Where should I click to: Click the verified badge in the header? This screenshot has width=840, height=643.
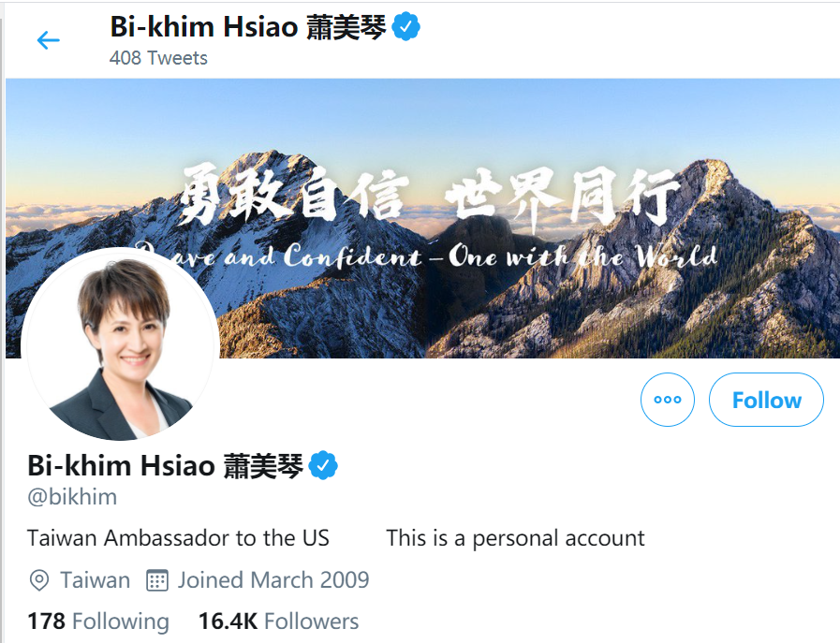point(406,27)
